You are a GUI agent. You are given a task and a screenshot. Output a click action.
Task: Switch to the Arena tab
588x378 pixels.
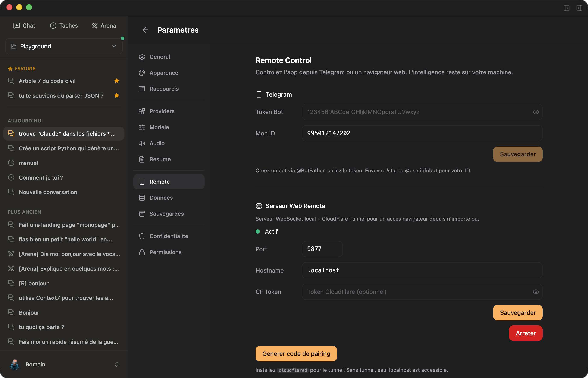pos(104,25)
